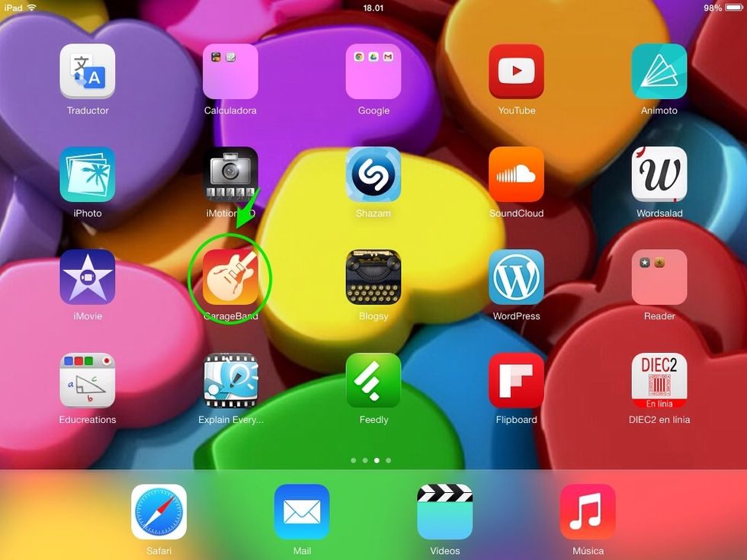Image resolution: width=747 pixels, height=560 pixels.
Task: Open the WordPress app
Action: [516, 277]
